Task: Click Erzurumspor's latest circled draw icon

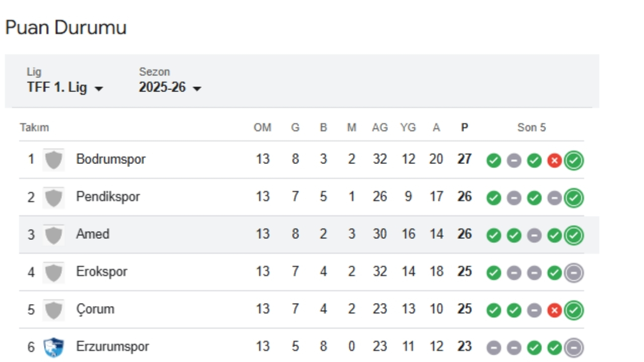Action: pyautogui.click(x=574, y=348)
